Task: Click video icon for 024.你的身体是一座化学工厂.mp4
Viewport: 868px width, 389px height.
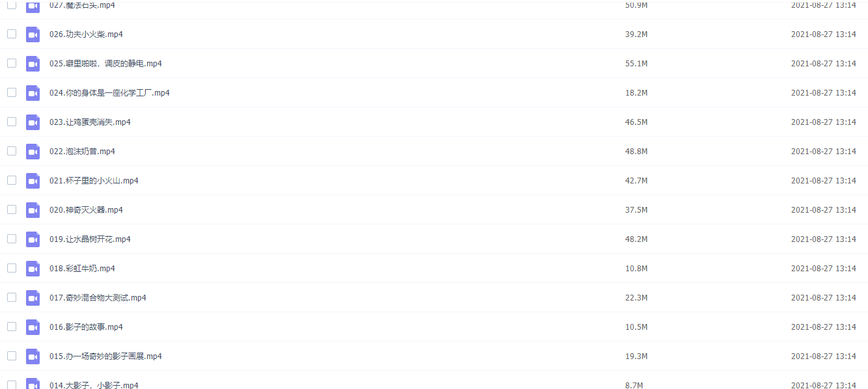Action: click(x=33, y=93)
